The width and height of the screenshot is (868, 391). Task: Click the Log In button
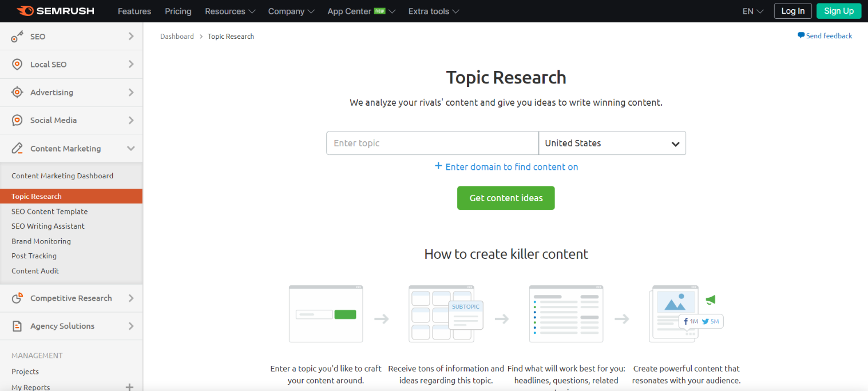pos(793,11)
